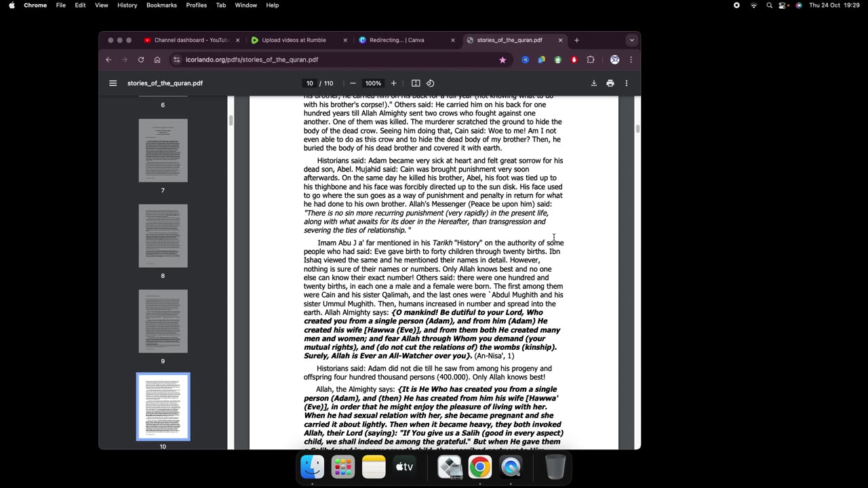Screen dimensions: 868x488
Task: Select page 8 thumbnail
Action: click(x=163, y=236)
